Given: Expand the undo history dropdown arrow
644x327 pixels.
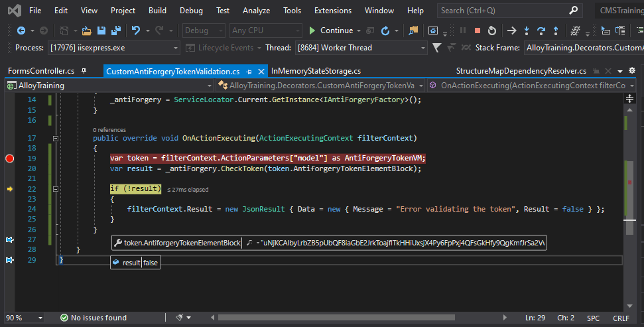Looking at the screenshot, I should (x=147, y=31).
